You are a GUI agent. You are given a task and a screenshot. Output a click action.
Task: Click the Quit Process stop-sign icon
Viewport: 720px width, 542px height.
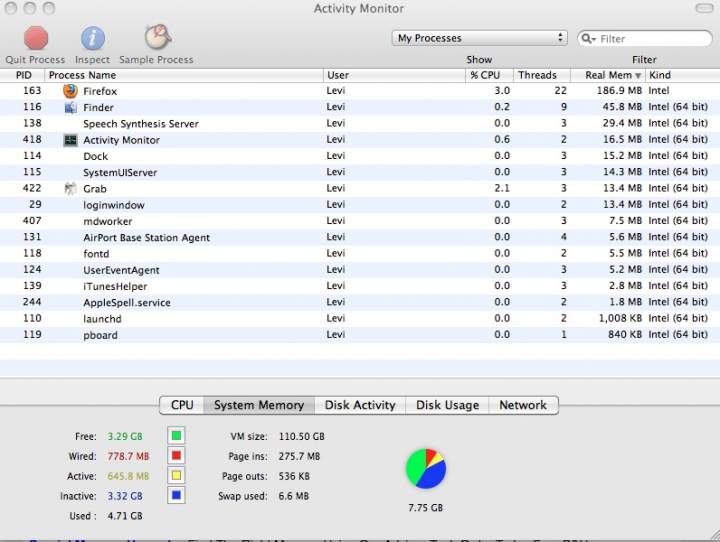coord(36,38)
